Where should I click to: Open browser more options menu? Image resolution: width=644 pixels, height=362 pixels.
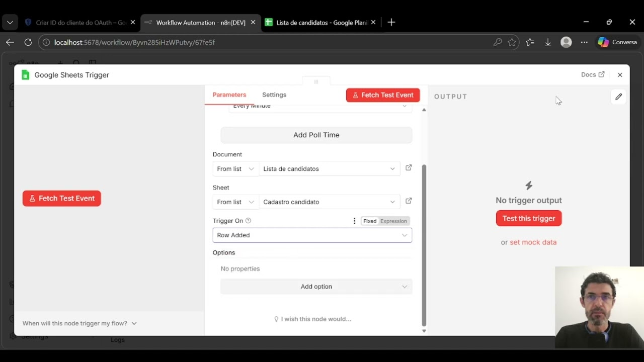coord(584,42)
